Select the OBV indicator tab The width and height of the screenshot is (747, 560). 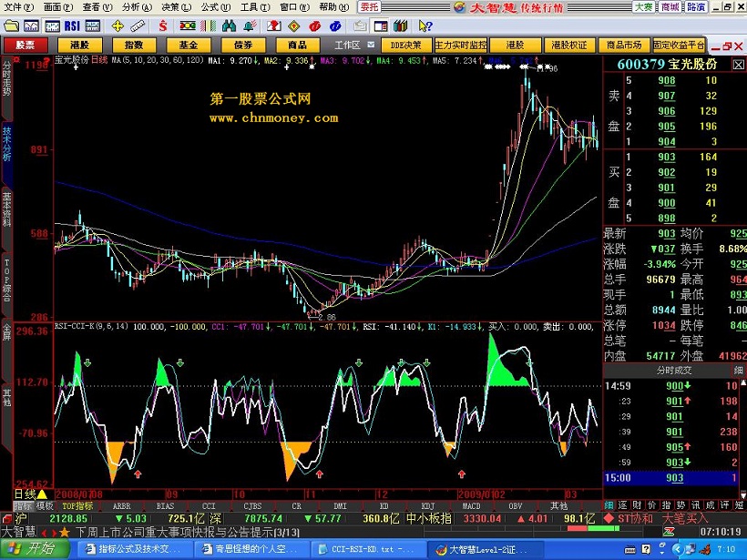point(515,505)
